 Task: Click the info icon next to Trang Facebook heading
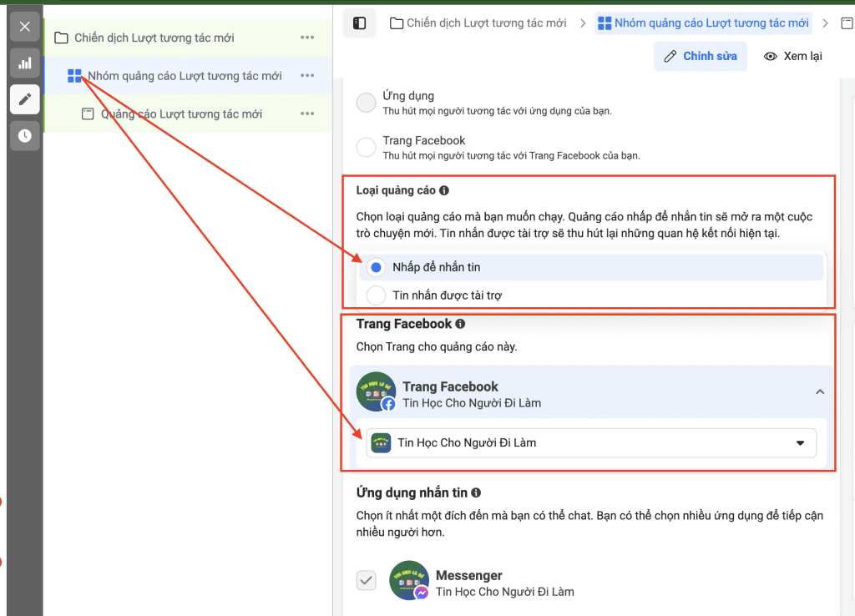pos(460,324)
